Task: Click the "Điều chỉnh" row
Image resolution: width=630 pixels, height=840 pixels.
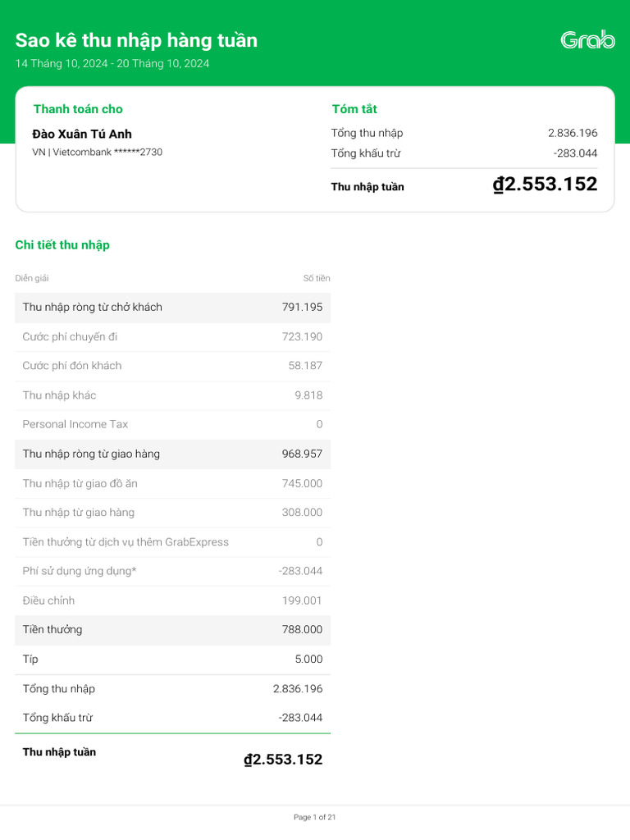Action: coord(172,600)
